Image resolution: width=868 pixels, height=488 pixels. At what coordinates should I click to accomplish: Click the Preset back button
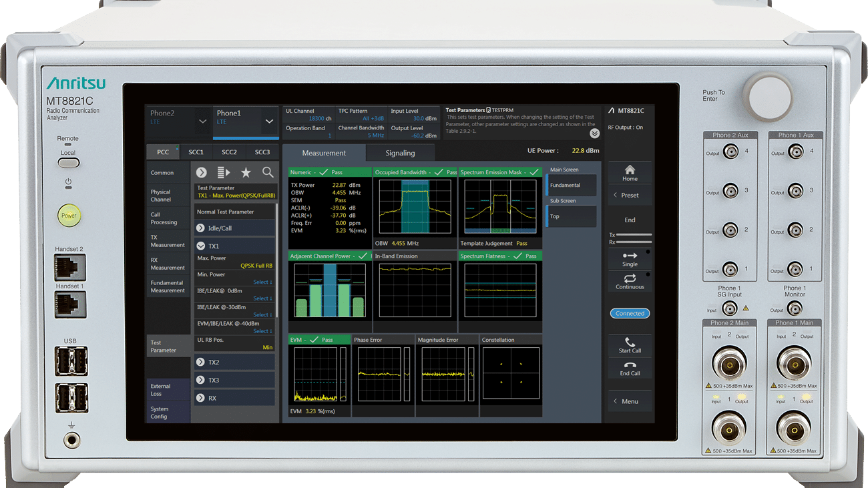point(630,196)
